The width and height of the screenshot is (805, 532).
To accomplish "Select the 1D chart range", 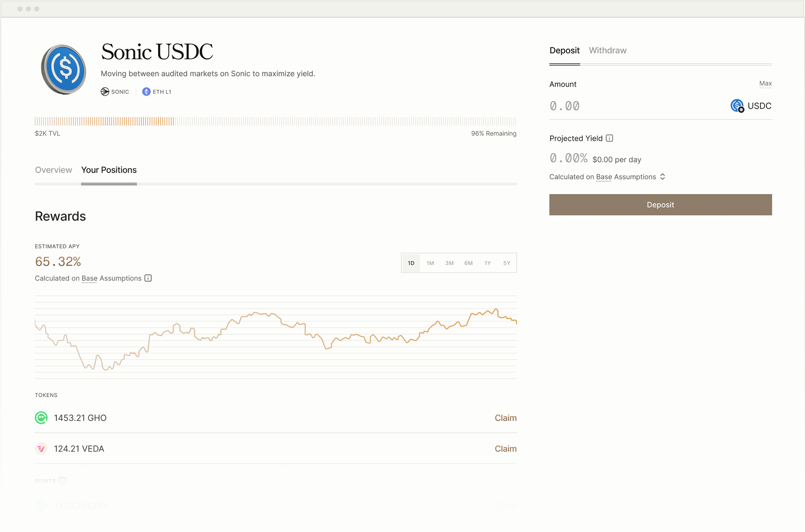I will tap(411, 263).
